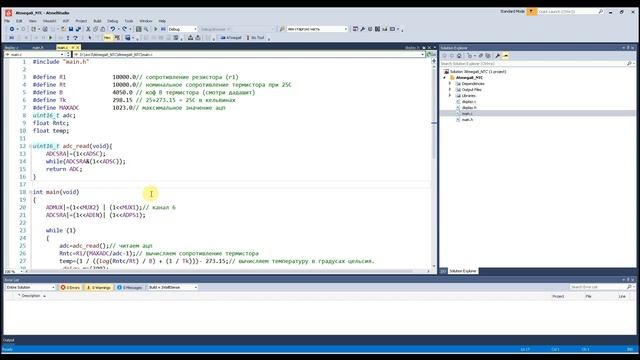
Task: Open the Window menu
Action: click(x=146, y=21)
